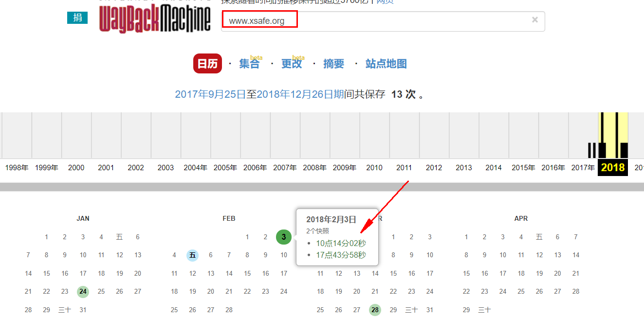Click the teal 捐 donate button
The height and width of the screenshot is (336, 644).
point(77,18)
